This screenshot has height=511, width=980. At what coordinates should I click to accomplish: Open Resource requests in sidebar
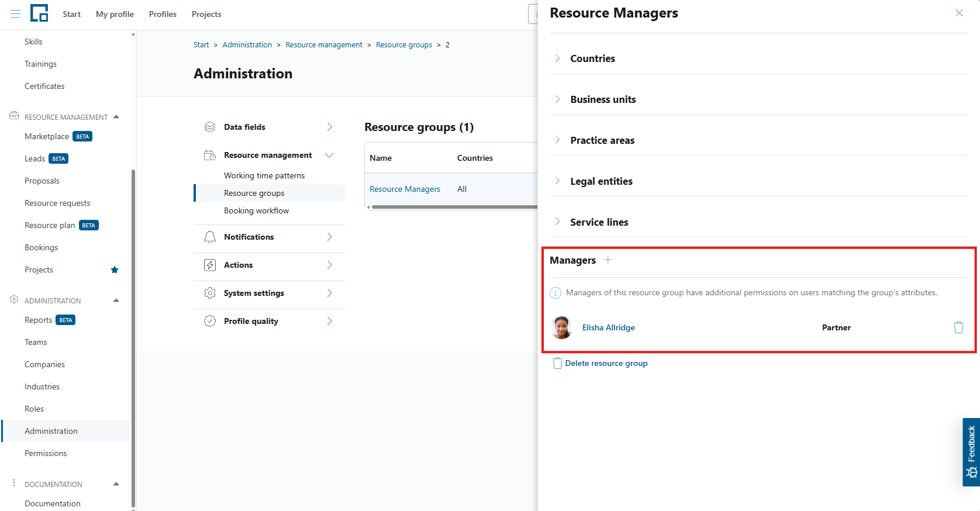[x=57, y=203]
